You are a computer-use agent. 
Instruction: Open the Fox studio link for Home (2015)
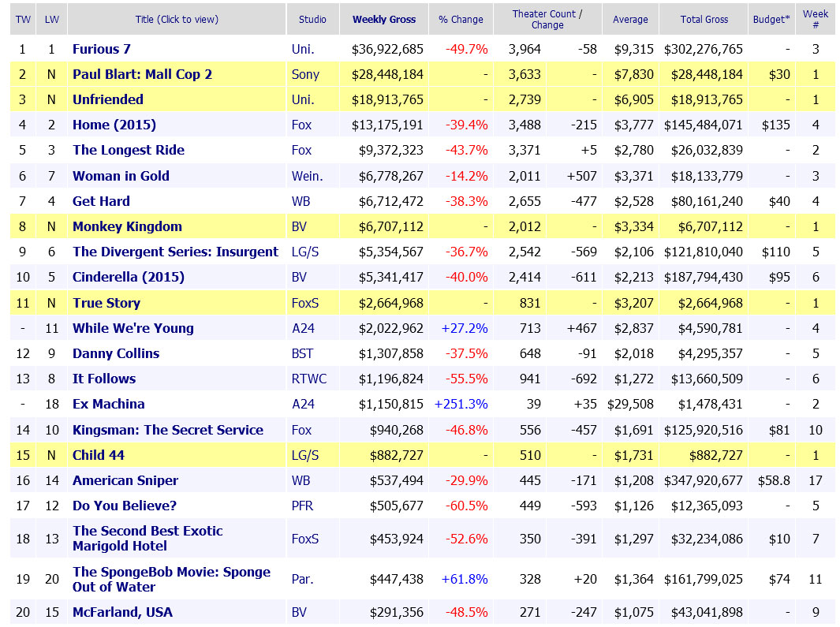301,125
